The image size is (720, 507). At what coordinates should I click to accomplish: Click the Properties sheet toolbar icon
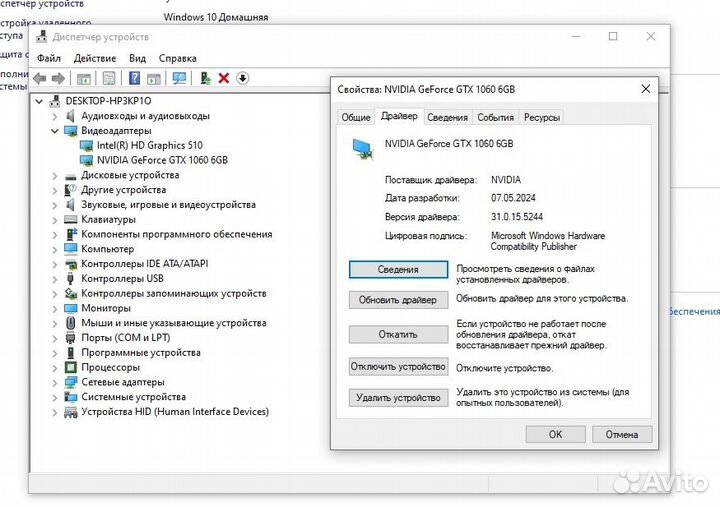(x=109, y=79)
